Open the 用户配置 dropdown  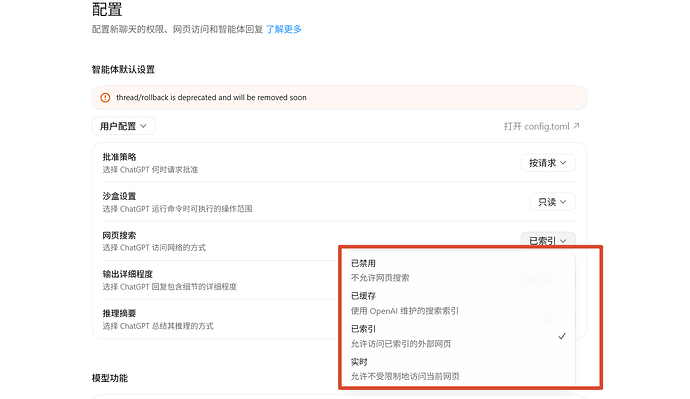[124, 126]
